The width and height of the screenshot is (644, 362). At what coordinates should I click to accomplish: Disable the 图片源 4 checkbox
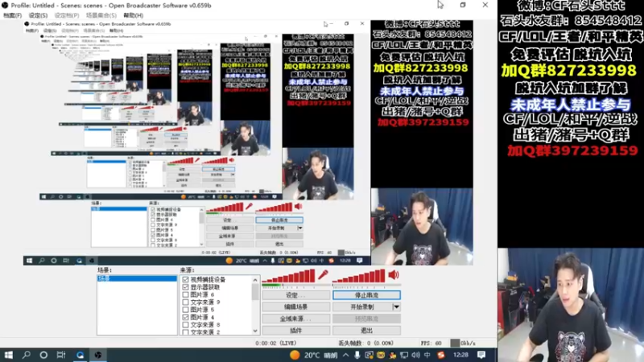point(186,317)
